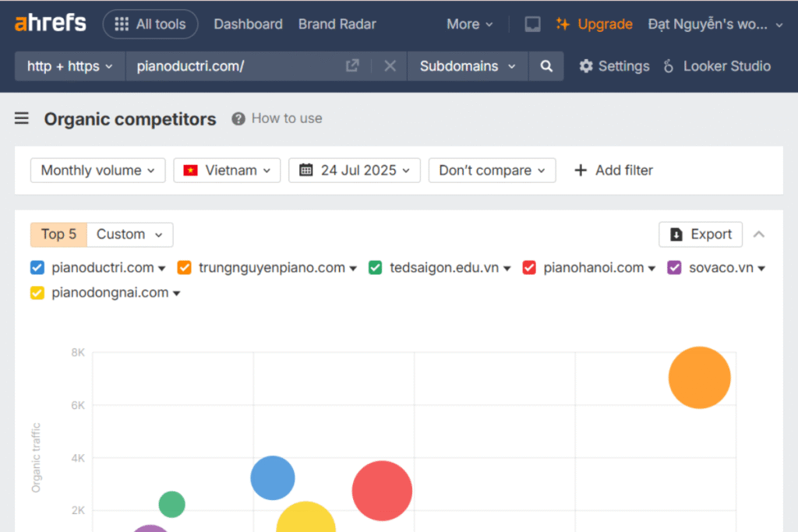Clear the URL with X icon
This screenshot has height=532, width=798.
390,66
